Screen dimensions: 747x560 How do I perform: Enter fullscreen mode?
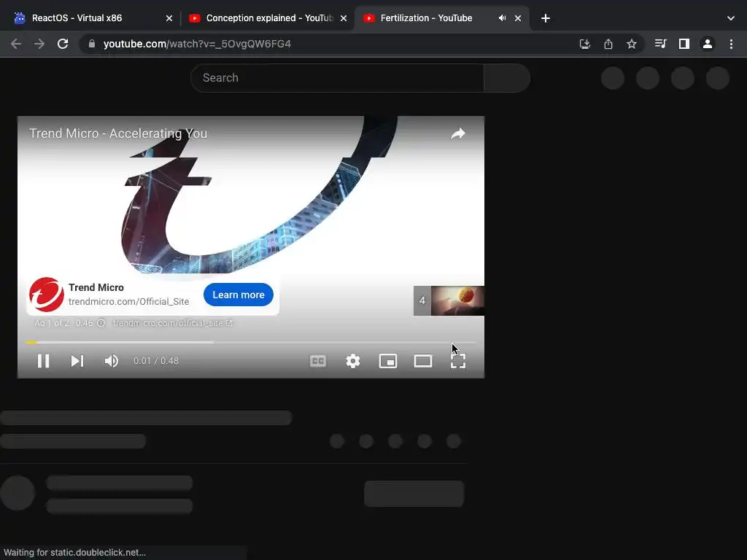(x=458, y=361)
